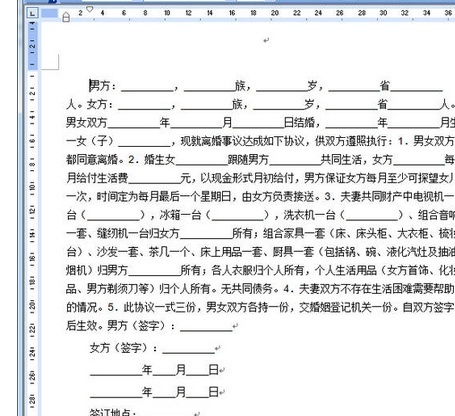Click the phrase '男女双方各持一份'
The height and width of the screenshot is (416, 455).
[x=247, y=307]
